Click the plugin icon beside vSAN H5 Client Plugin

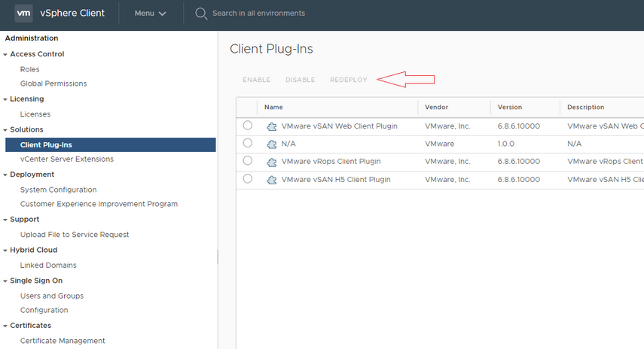(271, 180)
